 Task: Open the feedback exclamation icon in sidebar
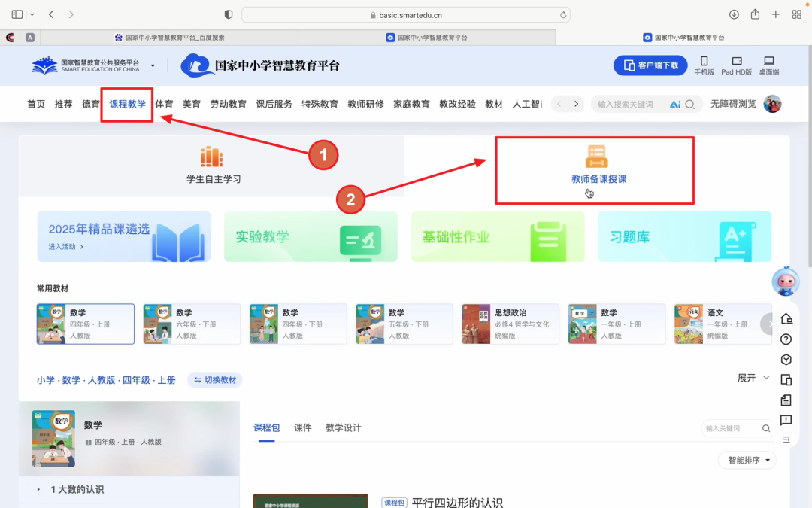coord(786,420)
